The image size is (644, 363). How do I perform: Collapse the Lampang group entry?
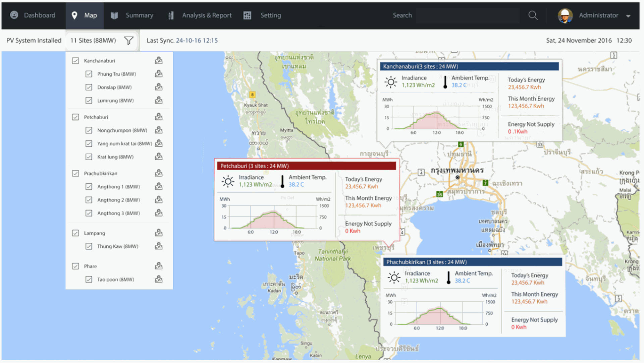[94, 233]
